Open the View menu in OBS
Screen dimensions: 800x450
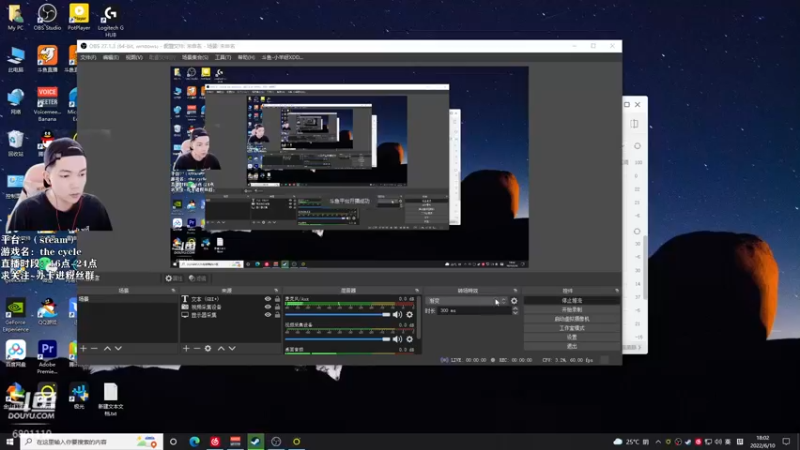coord(134,58)
